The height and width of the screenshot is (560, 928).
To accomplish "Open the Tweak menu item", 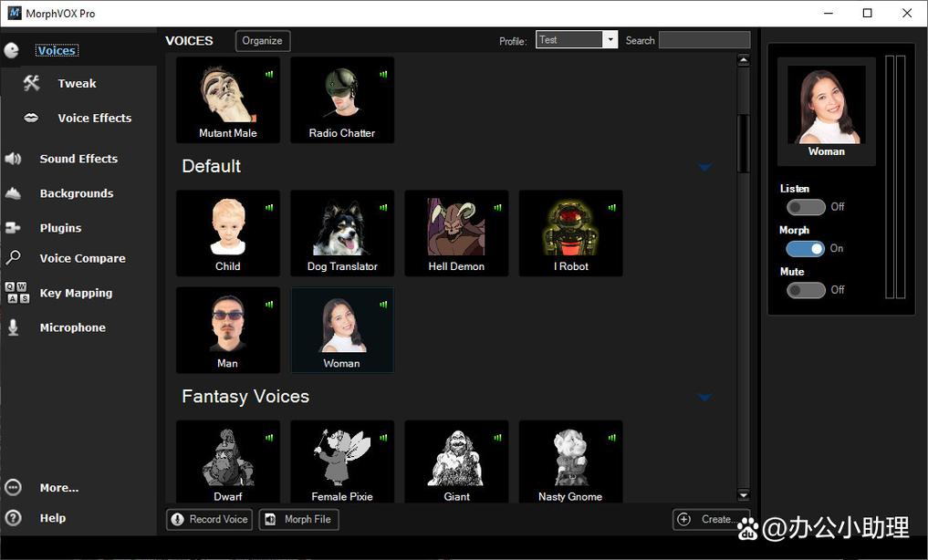I will [x=77, y=83].
